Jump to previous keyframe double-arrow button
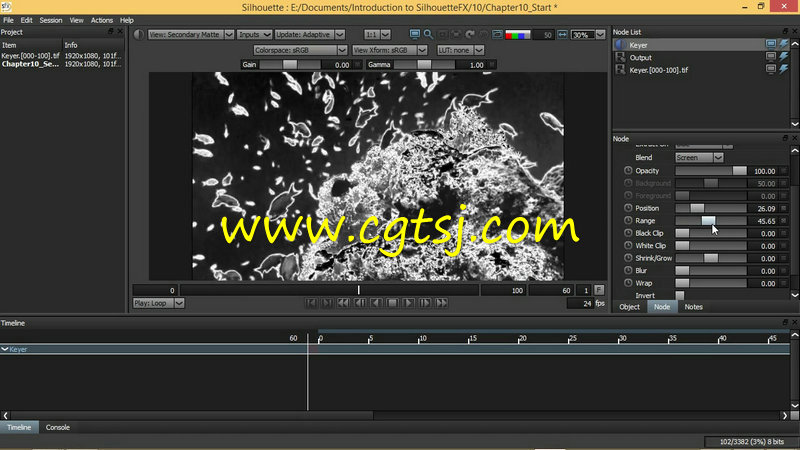Viewport: 800px width, 450px height. tap(343, 303)
